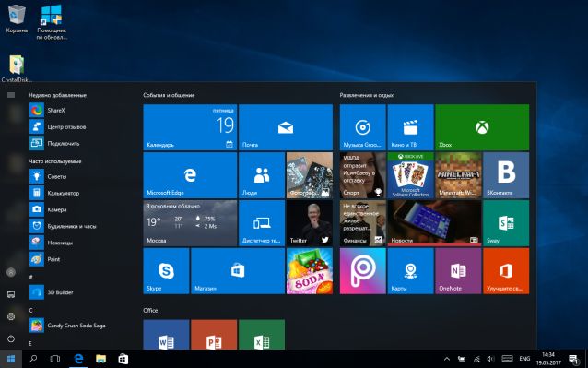Launch the Skype tile
The image size is (588, 368).
(166, 271)
